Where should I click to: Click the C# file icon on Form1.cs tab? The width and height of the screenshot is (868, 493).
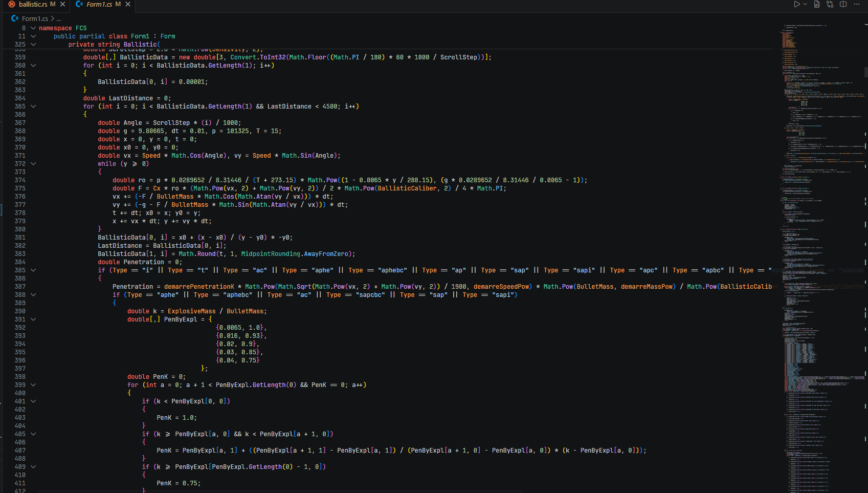[x=79, y=4]
